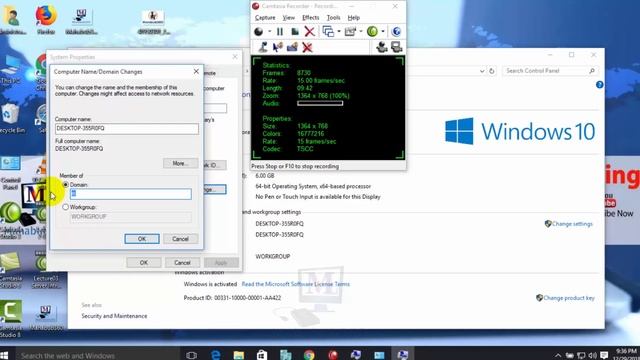The width and height of the screenshot is (640, 360).
Task: Click the keyboard sound effect icon in Camtasia
Action: (292, 47)
